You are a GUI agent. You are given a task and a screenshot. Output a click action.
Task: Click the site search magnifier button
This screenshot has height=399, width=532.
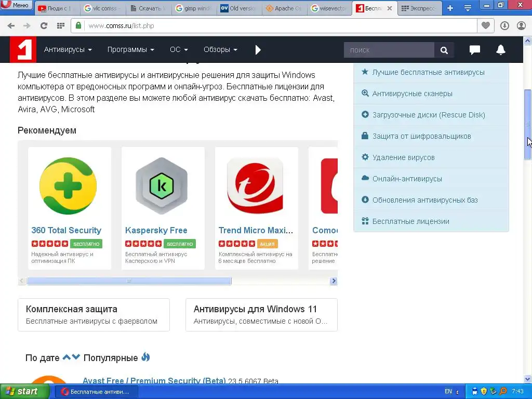tap(444, 50)
